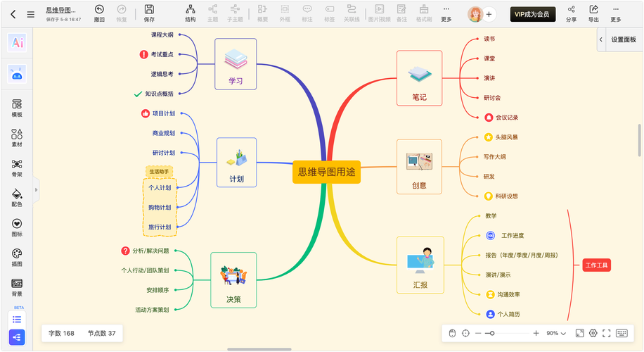Image resolution: width=644 pixels, height=352 pixels.
Task: Select the central 思维导图用途 node
Action: tap(326, 172)
